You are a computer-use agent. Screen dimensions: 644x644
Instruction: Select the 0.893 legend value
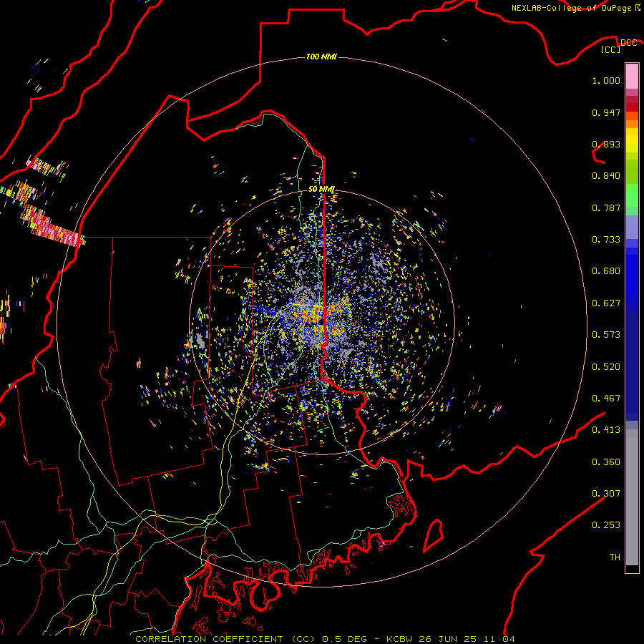pos(606,144)
